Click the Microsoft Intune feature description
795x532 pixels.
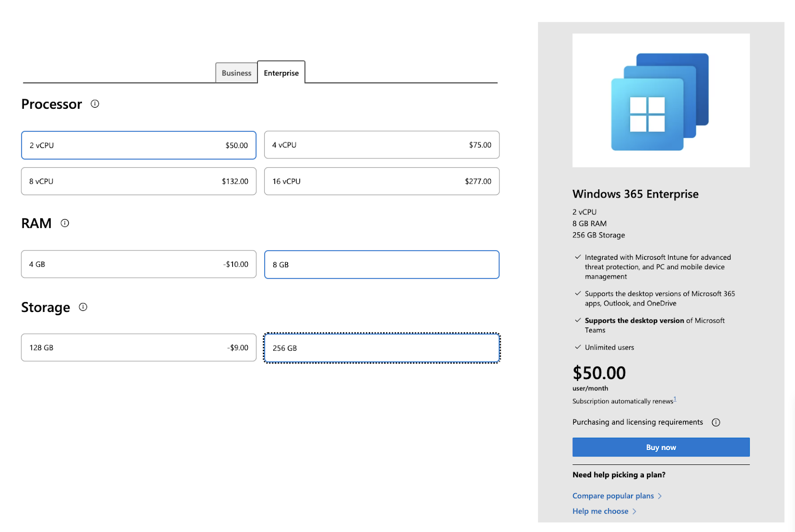point(658,267)
